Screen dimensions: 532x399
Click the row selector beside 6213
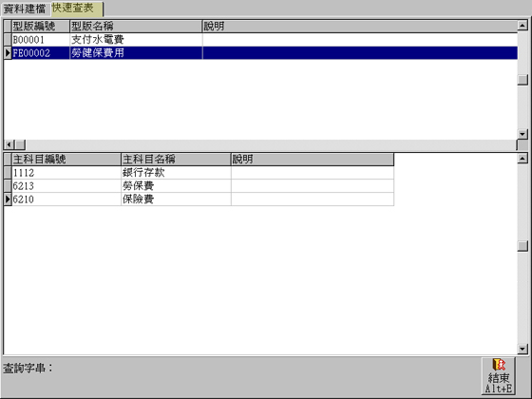[8, 186]
